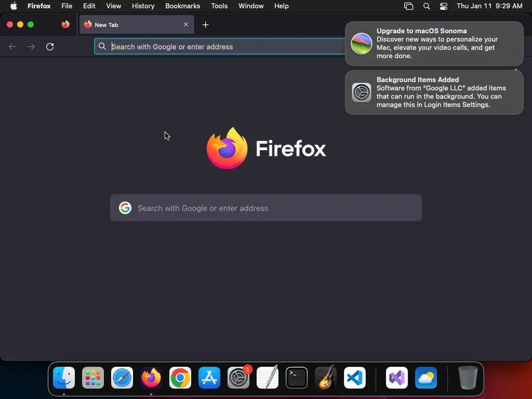Launch Google Chrome from the Dock

180,378
